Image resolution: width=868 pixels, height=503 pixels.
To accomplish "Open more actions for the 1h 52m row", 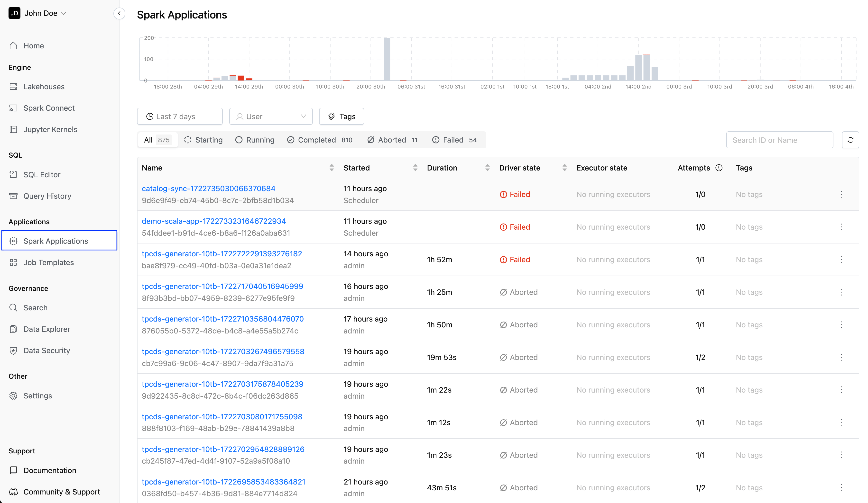I will 841,260.
